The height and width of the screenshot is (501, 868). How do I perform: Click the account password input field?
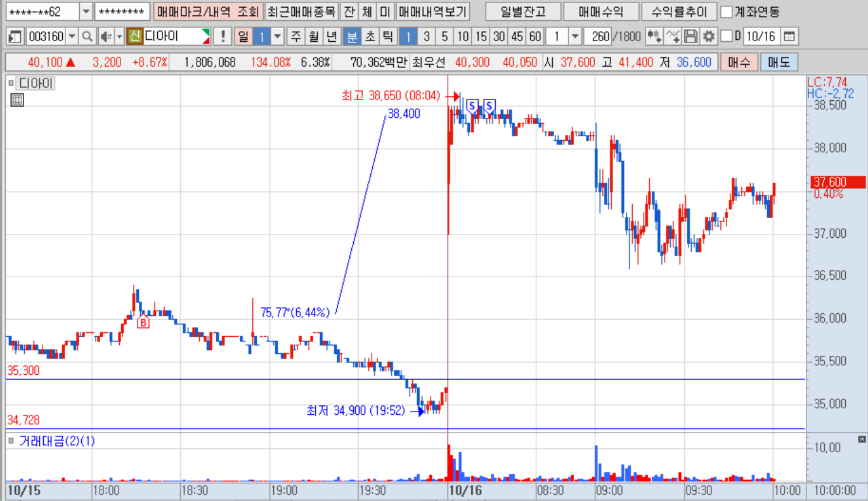tap(122, 11)
